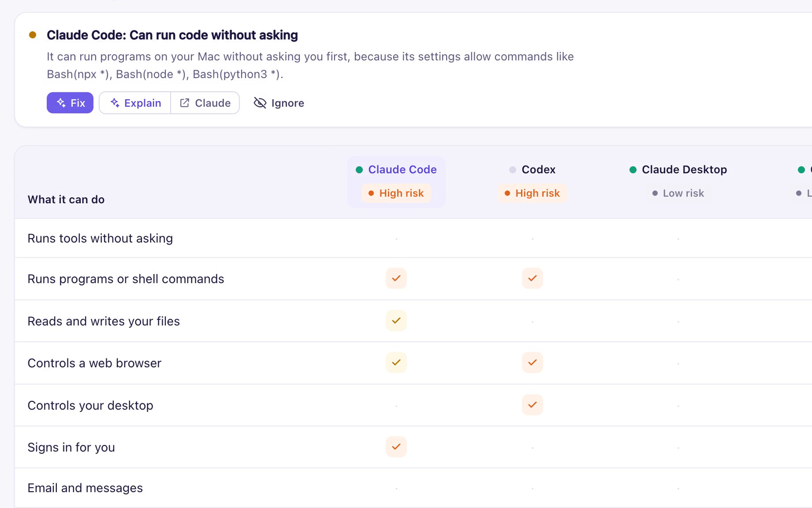Click the 'Signs in for you' row label
This screenshot has height=508, width=812.
click(x=71, y=448)
